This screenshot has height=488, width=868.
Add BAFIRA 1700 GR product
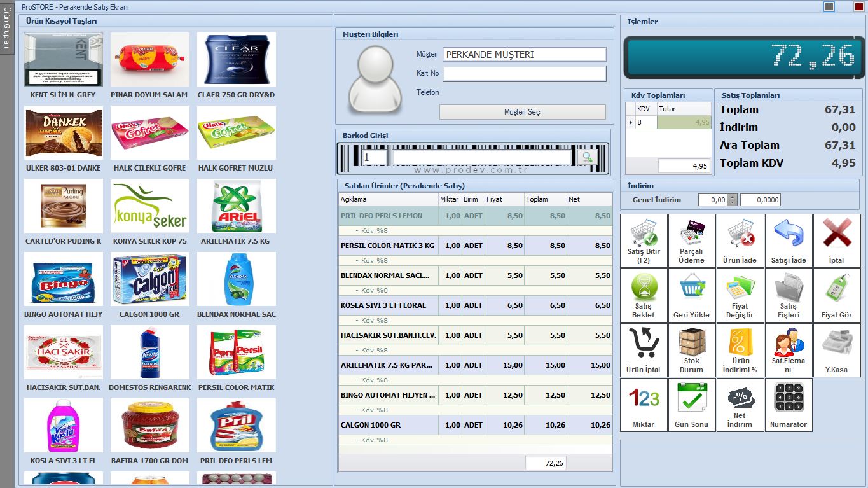(x=149, y=432)
